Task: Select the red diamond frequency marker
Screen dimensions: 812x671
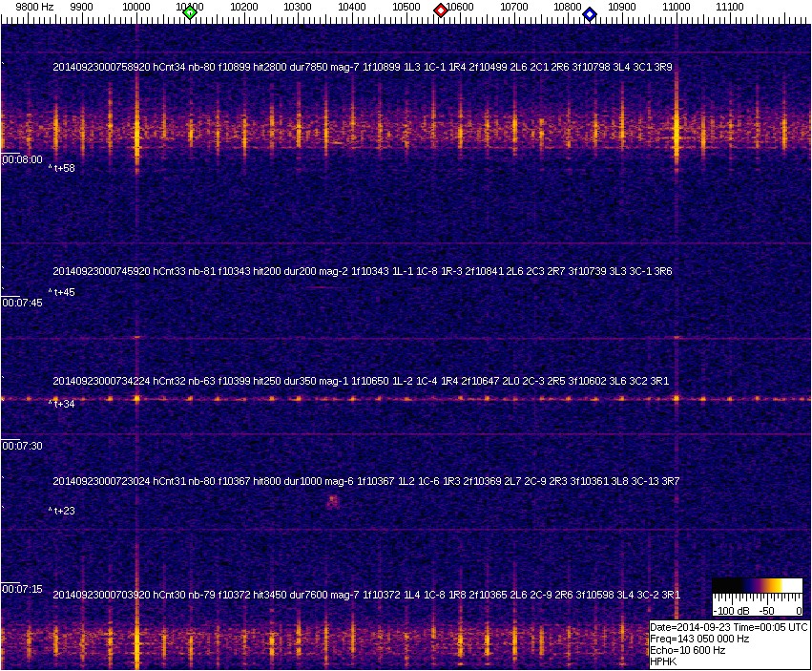Action: coord(441,10)
